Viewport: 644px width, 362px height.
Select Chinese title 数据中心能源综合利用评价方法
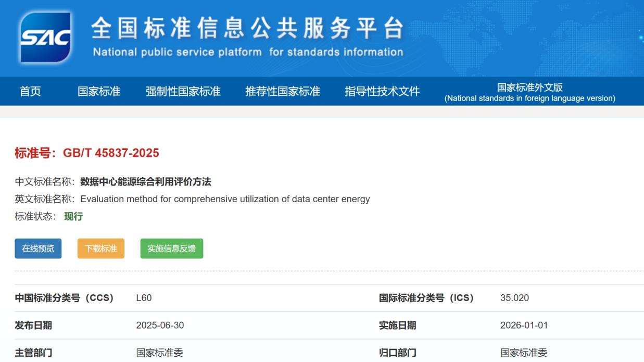coord(146,182)
